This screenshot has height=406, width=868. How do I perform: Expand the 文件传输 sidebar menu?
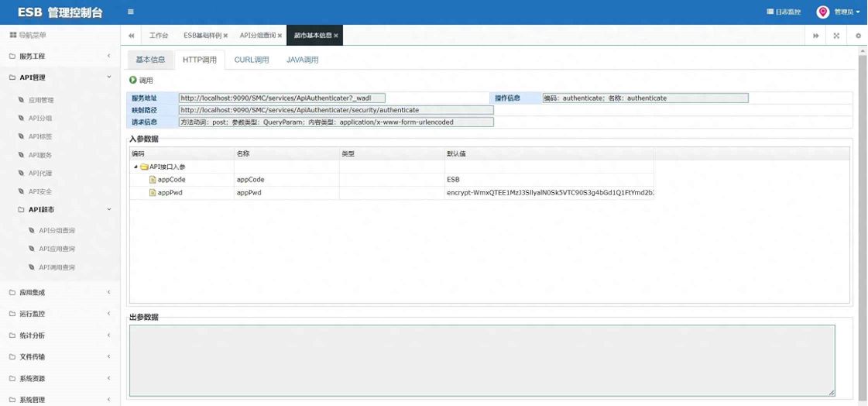60,356
